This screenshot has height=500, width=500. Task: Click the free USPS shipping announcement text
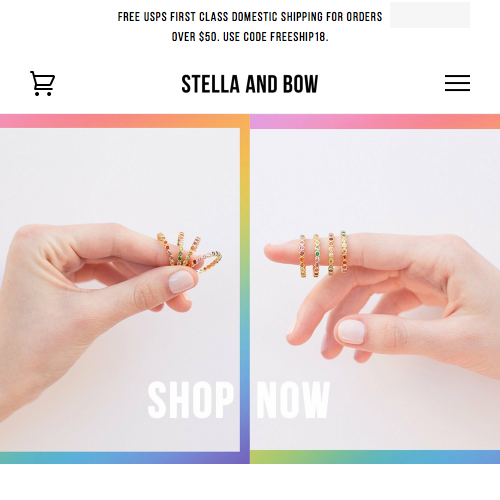tap(250, 27)
